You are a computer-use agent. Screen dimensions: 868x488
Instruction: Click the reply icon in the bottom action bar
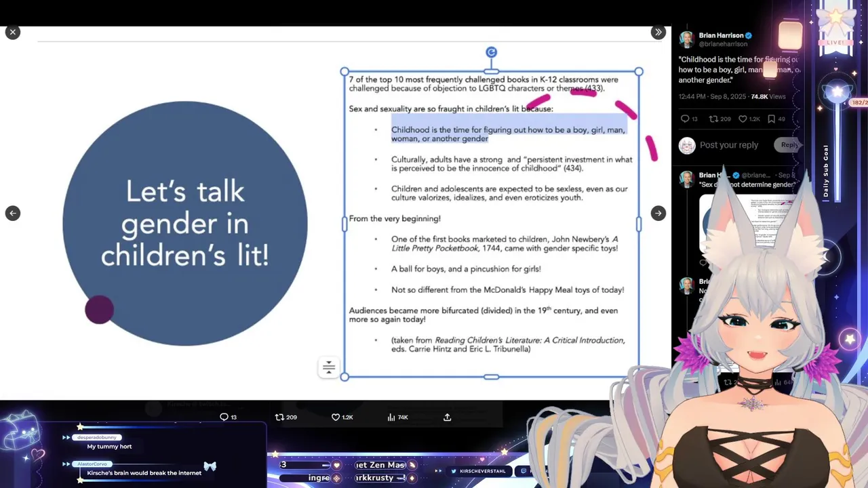224,418
